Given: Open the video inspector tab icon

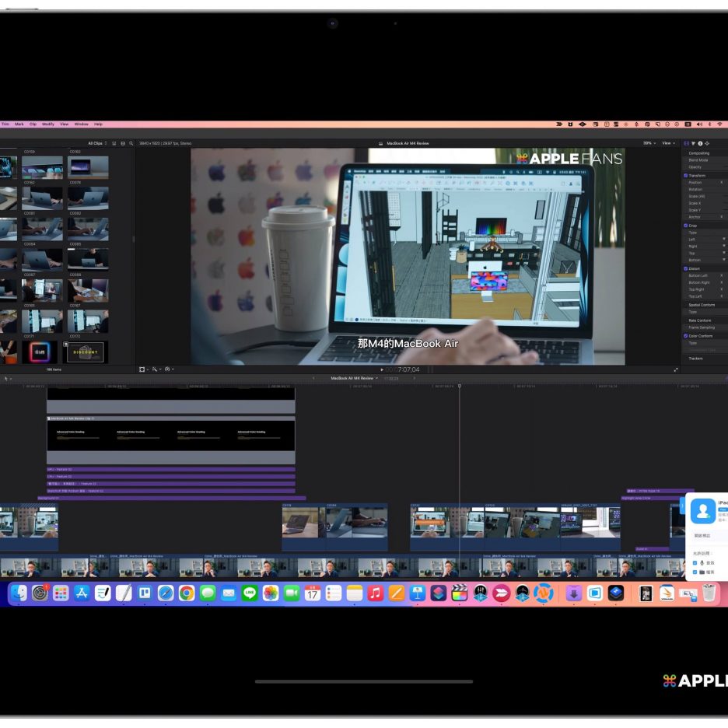Looking at the screenshot, I should [x=687, y=143].
